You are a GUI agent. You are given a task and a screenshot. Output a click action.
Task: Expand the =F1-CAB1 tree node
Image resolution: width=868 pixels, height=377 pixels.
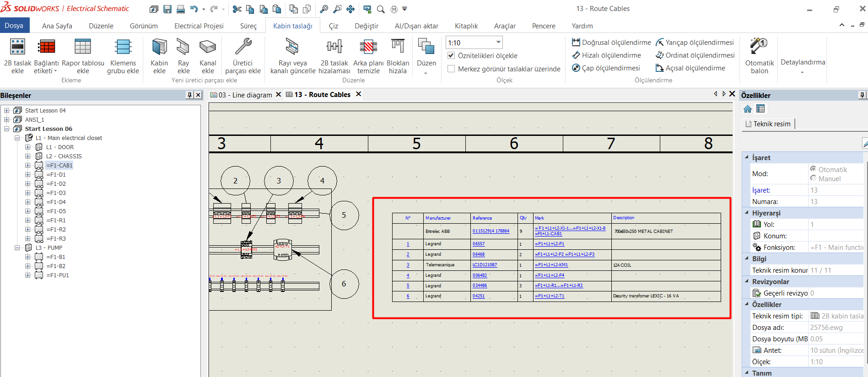(27, 165)
